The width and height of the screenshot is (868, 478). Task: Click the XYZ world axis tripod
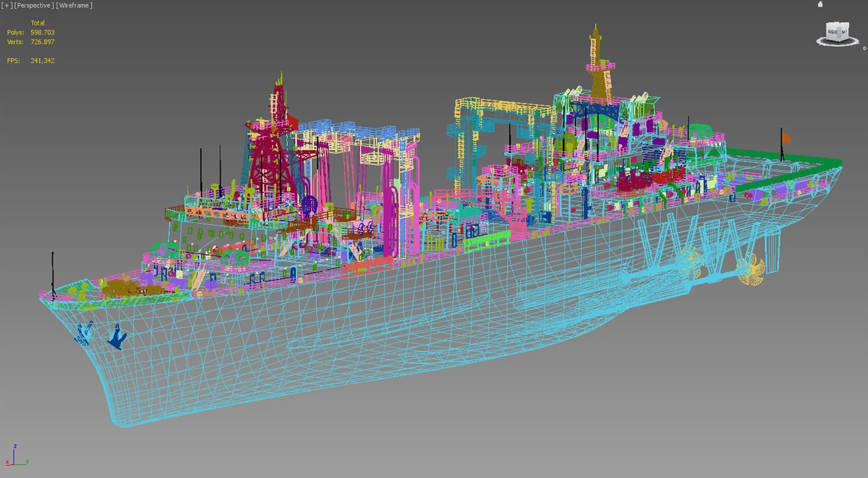pyautogui.click(x=17, y=455)
